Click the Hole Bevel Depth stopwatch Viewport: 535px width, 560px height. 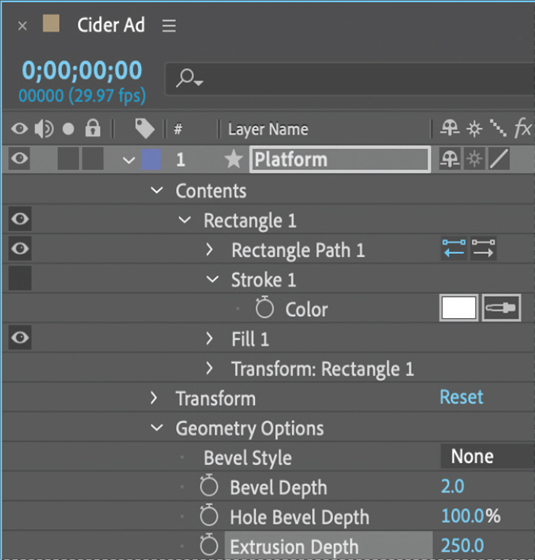pos(209,515)
